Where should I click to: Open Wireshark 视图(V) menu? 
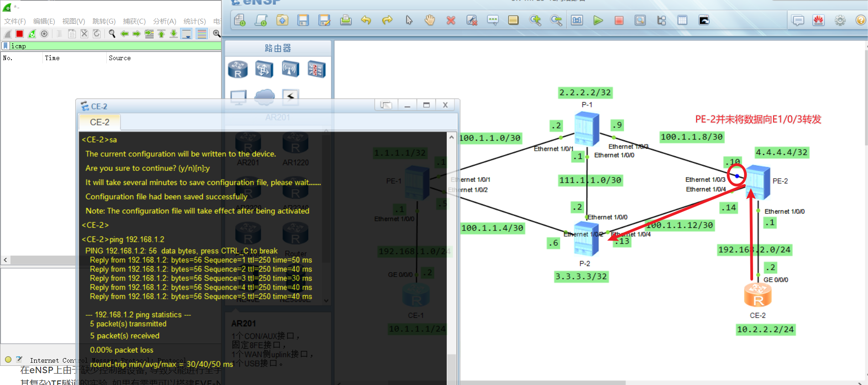pos(74,21)
